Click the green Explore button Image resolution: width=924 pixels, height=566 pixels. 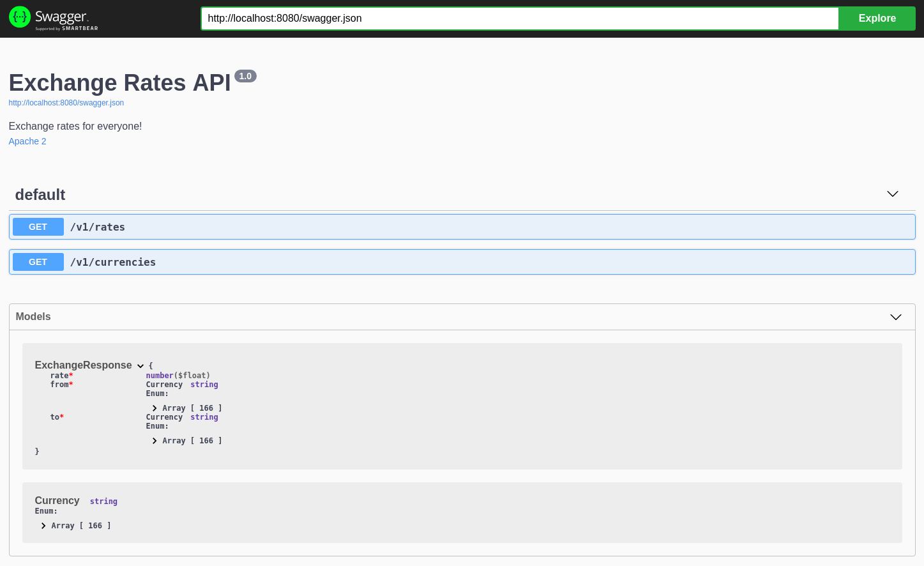(877, 19)
